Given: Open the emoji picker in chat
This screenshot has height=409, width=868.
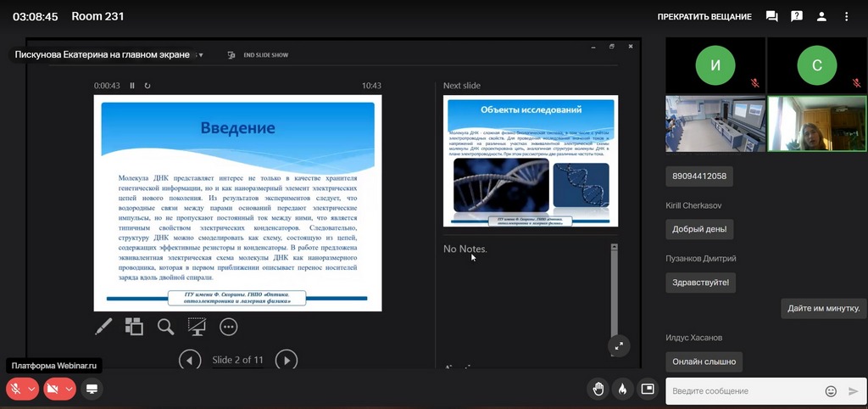Looking at the screenshot, I should click(831, 391).
